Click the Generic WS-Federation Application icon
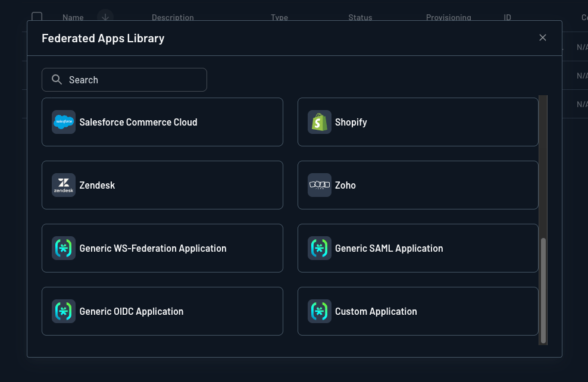Viewport: 588px width, 382px height. coord(64,248)
